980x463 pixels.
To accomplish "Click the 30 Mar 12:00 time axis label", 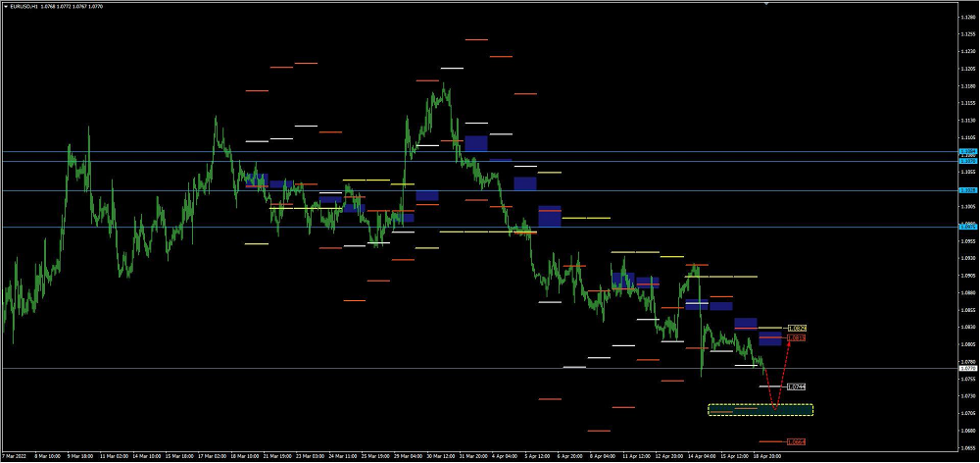I will tap(440, 456).
